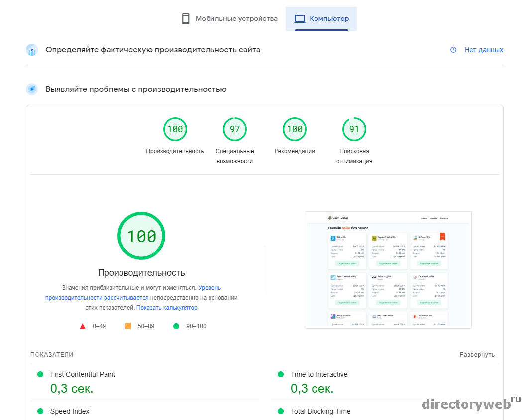Click the Специальные возможности gauge showing 97
This screenshot has height=420, width=525.
pos(235,129)
